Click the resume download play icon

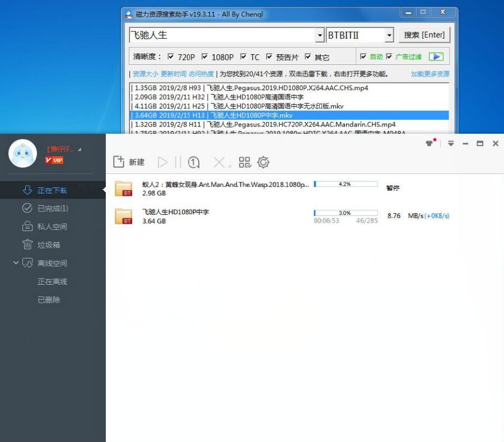pyautogui.click(x=163, y=162)
